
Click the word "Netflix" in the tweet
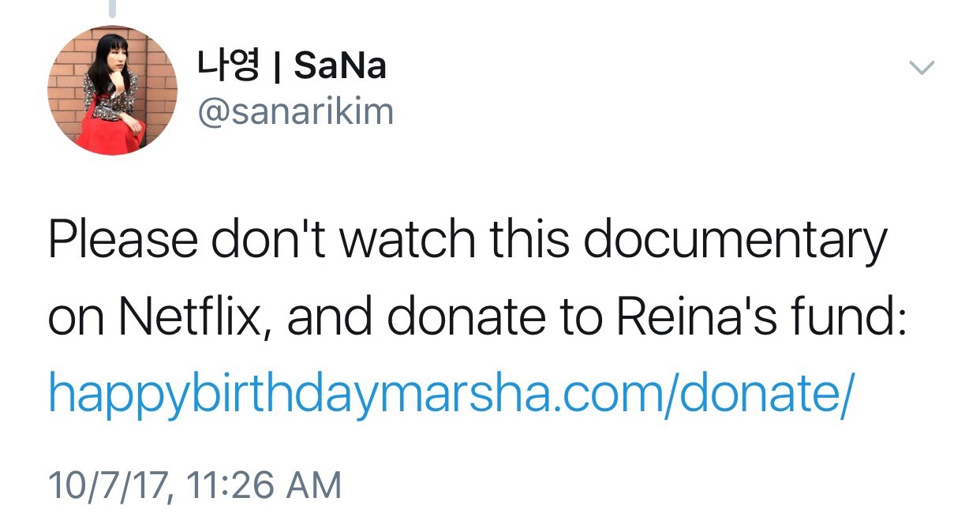coord(195,318)
